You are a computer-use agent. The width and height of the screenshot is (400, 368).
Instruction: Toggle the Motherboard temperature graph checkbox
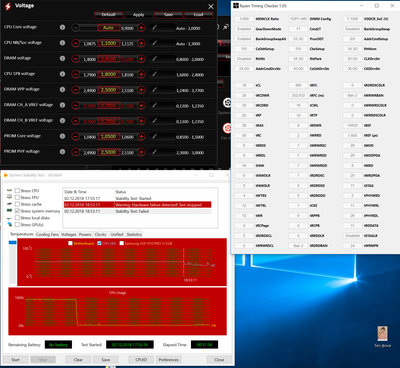click(70, 243)
